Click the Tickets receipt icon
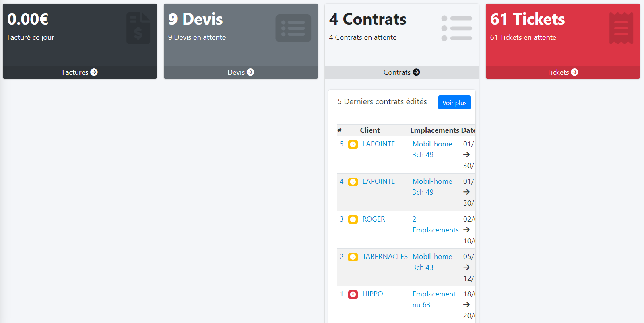The height and width of the screenshot is (323, 644). click(621, 28)
